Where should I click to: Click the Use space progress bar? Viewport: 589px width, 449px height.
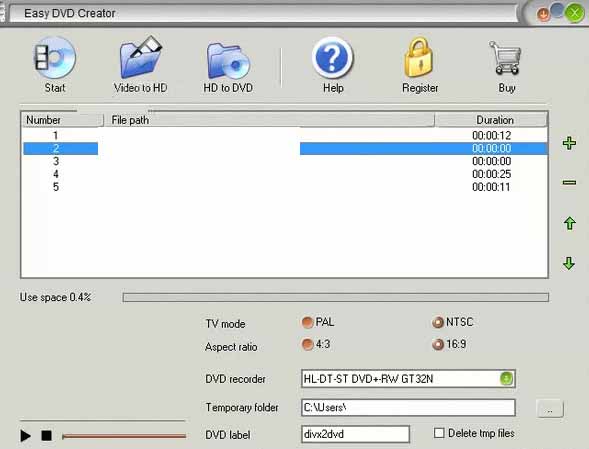tap(335, 298)
